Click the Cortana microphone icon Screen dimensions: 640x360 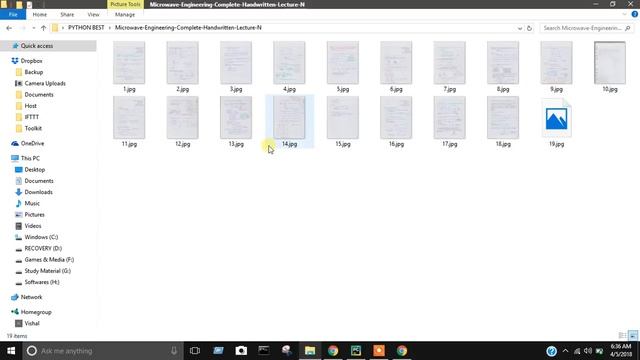(174, 351)
